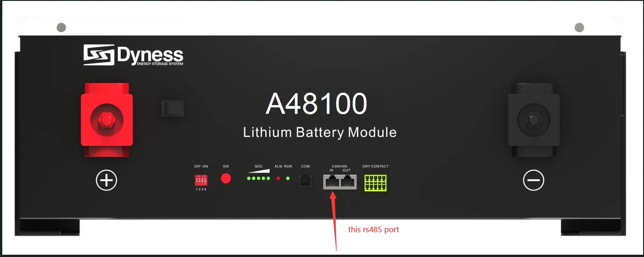Click the red ALM indicator LED
The image size is (644, 257).
[x=278, y=178]
